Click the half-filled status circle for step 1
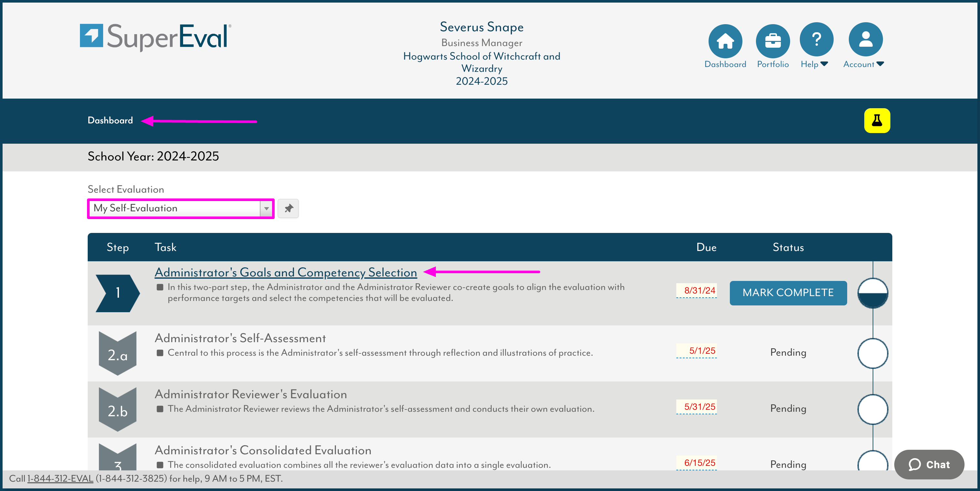Viewport: 980px width, 491px height. click(x=873, y=293)
